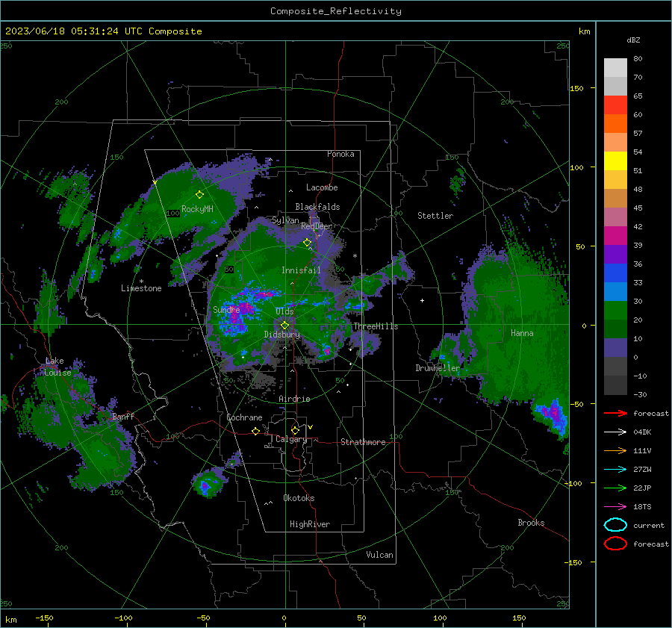672x628 pixels.
Task: Select the Sundre label
Action: 226,309
